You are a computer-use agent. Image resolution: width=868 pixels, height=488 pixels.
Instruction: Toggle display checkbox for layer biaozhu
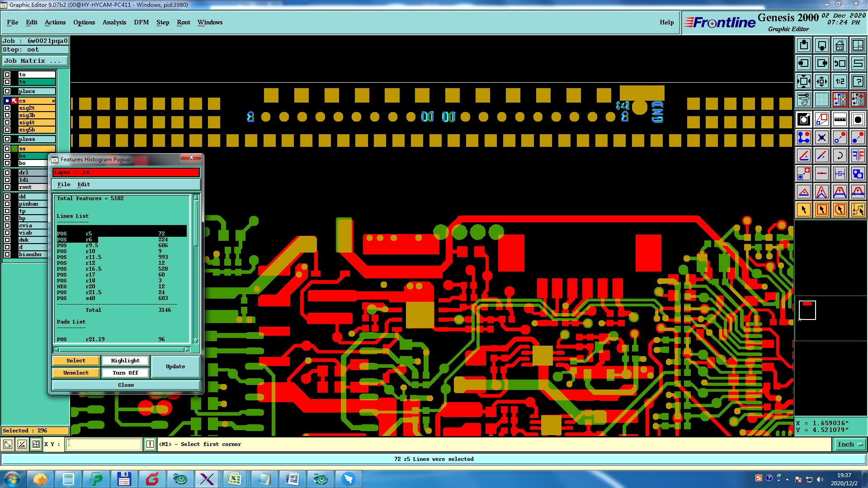(x=7, y=254)
